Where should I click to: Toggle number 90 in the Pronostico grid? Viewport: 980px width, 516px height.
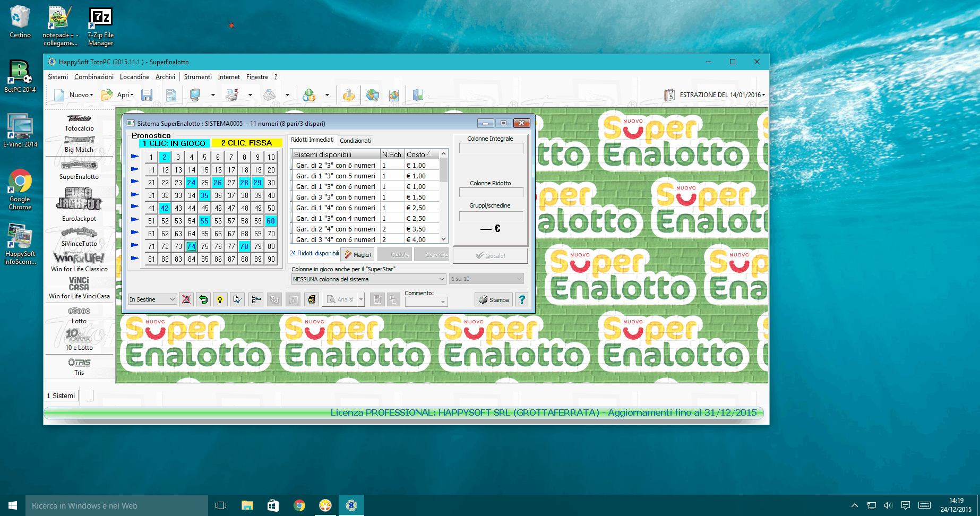(x=271, y=259)
